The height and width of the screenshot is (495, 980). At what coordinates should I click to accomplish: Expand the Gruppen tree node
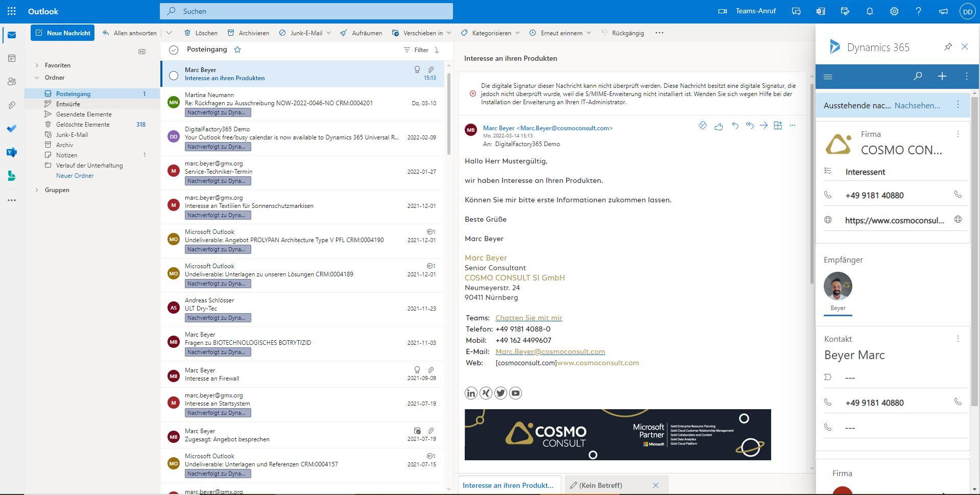pos(37,190)
